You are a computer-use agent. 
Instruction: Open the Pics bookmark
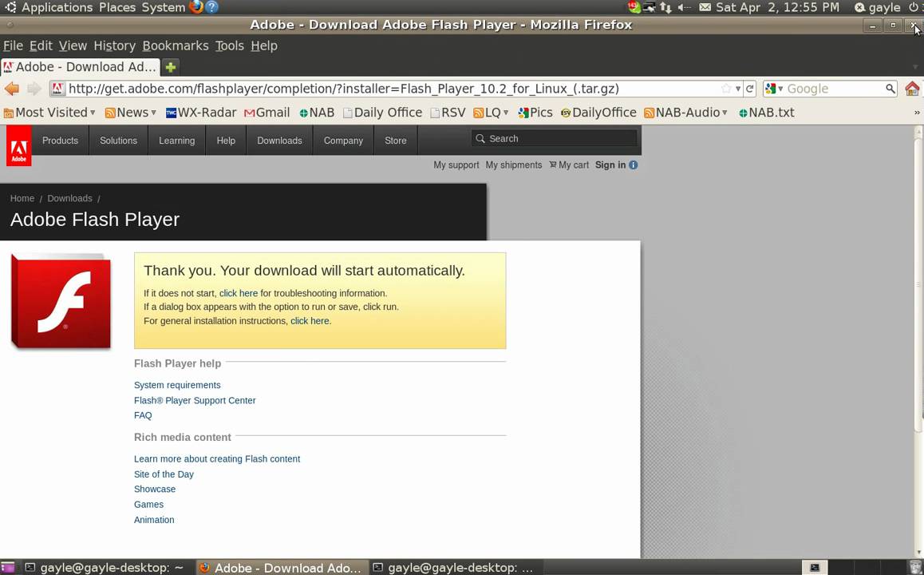pyautogui.click(x=535, y=113)
